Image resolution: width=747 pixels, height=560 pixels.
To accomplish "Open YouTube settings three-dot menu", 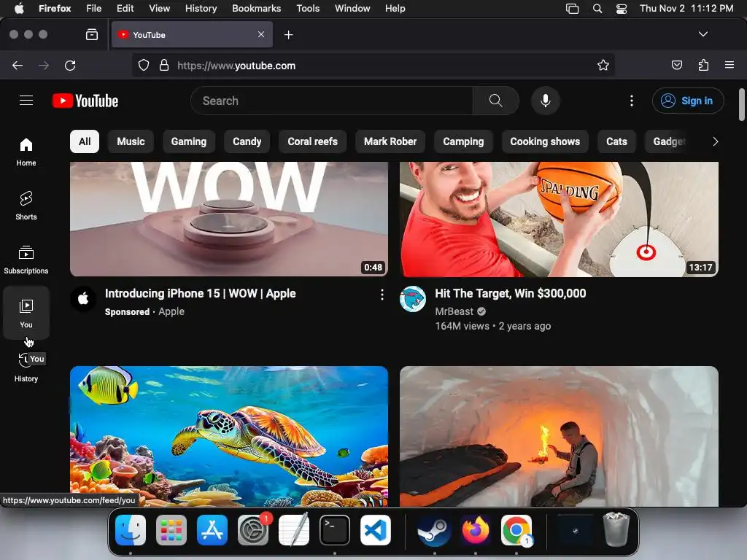I will pyautogui.click(x=631, y=101).
